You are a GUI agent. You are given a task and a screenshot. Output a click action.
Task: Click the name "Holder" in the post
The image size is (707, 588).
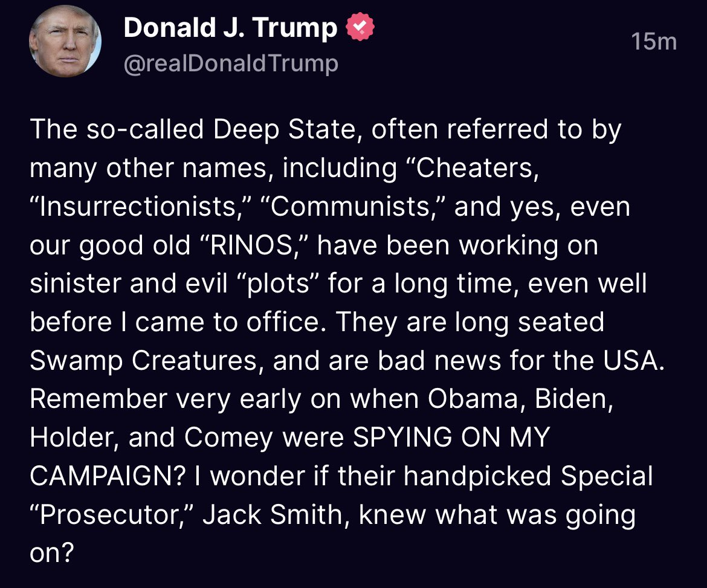[72, 438]
